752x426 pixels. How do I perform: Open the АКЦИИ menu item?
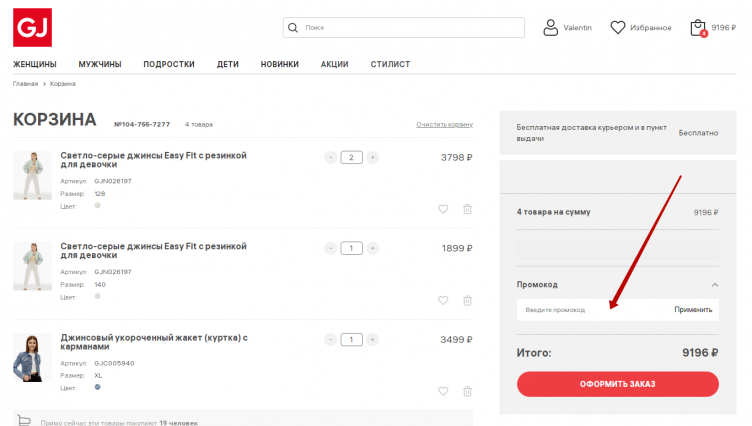334,64
